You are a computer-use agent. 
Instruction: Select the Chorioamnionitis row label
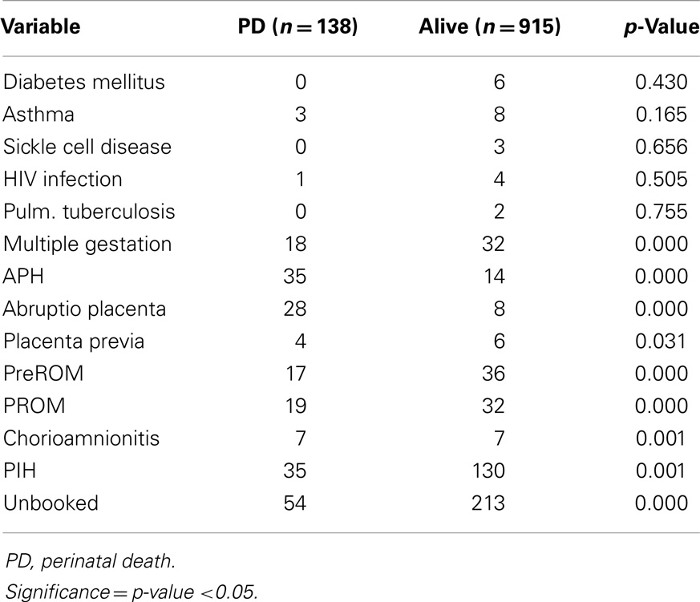click(81, 438)
